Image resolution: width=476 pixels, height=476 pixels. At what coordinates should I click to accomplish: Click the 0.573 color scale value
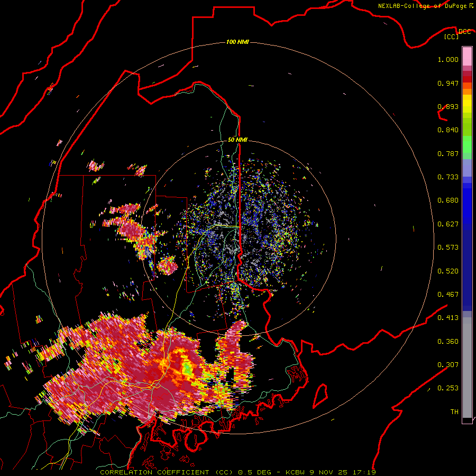(x=448, y=248)
